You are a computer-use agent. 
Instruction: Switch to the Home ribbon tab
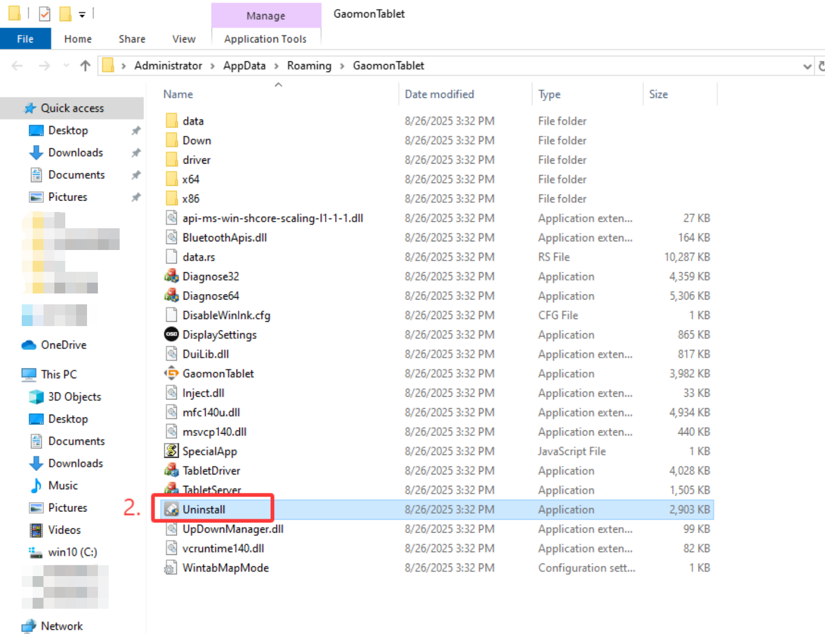78,39
